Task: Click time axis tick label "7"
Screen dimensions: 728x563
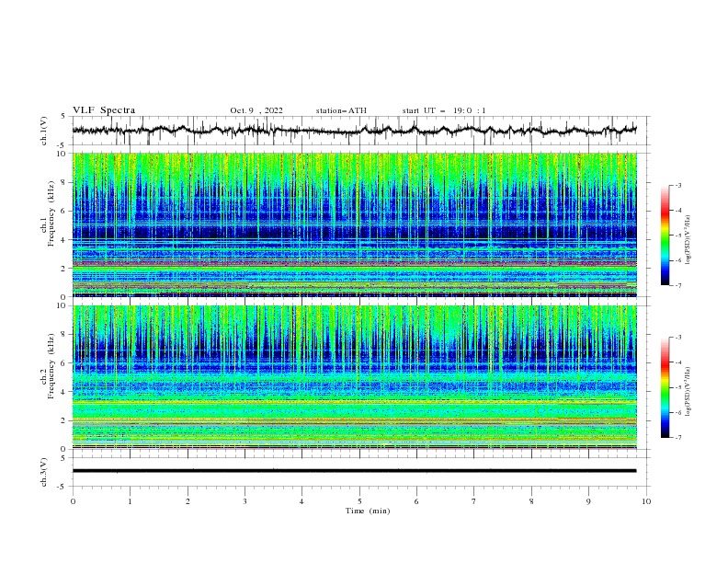Action: [474, 501]
